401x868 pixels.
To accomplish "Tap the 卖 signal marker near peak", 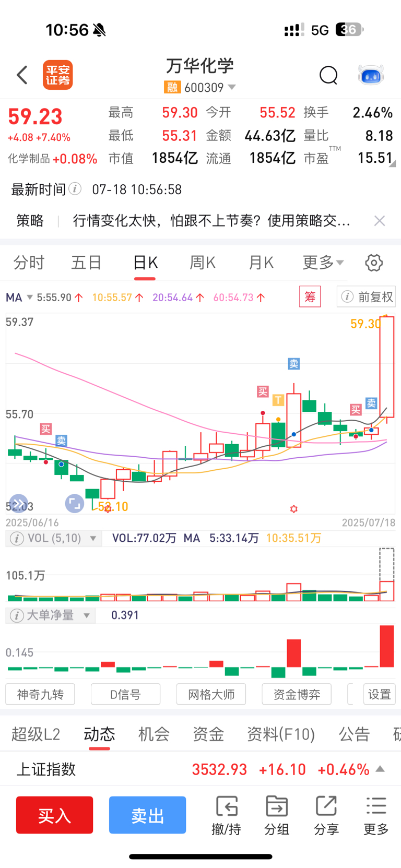I will (294, 364).
